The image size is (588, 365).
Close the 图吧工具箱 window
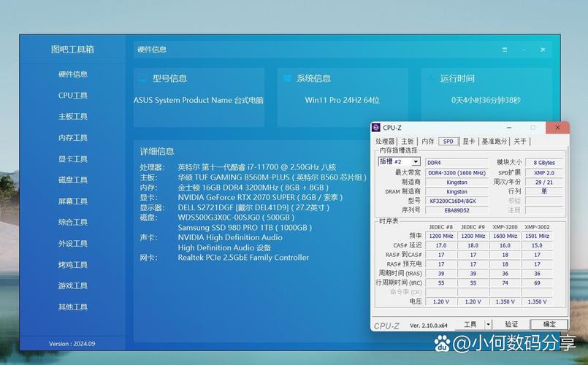(x=543, y=50)
